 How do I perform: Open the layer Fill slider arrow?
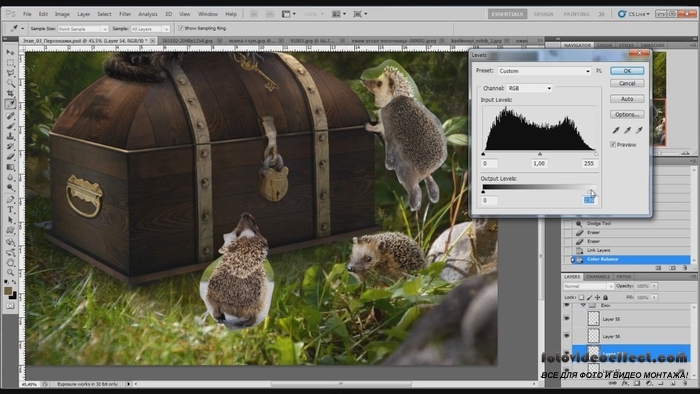(x=654, y=297)
